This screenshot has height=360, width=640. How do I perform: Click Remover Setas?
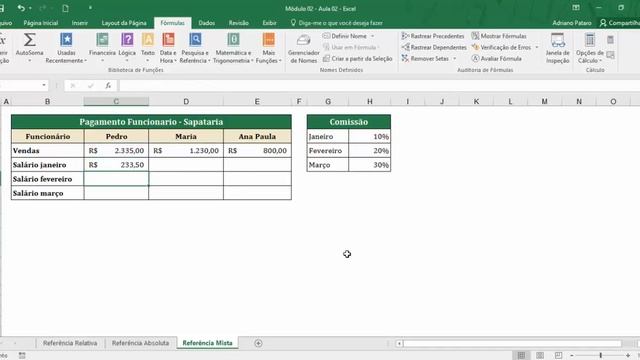tap(425, 58)
